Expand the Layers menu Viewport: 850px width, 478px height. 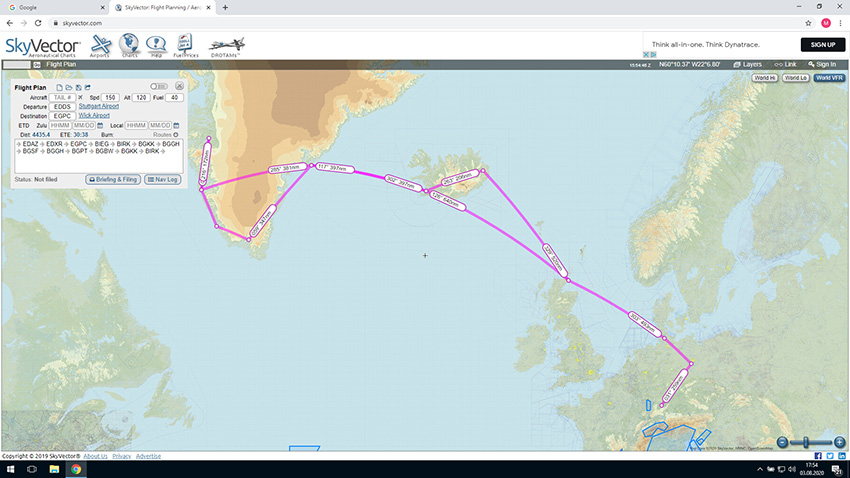[x=745, y=64]
